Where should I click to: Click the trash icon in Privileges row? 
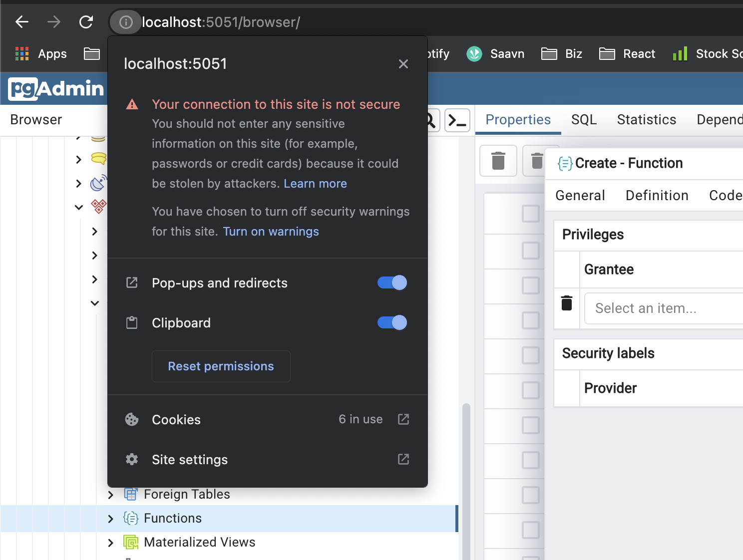[567, 303]
